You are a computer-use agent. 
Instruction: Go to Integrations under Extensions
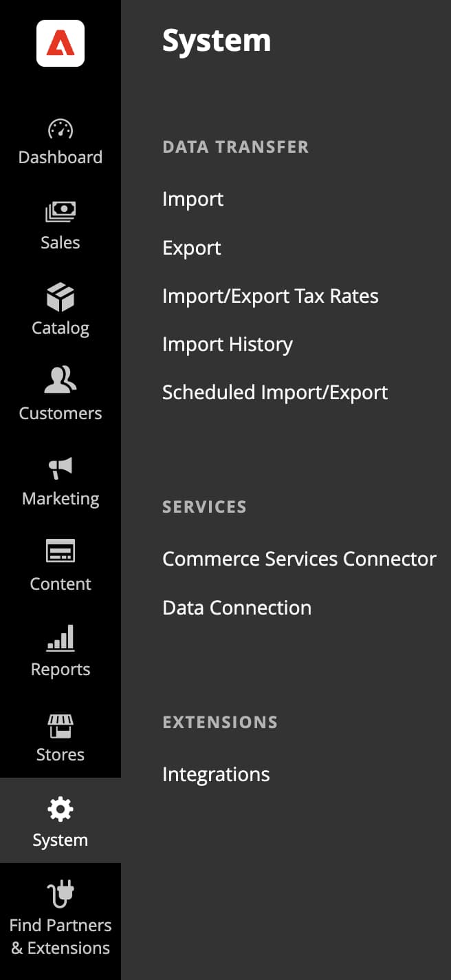click(216, 774)
